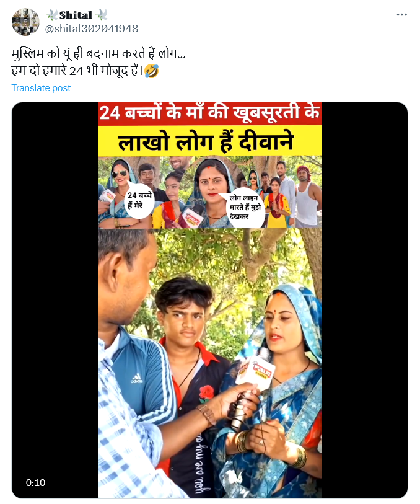Click the '24 बच्चे हैं मेरे' speech bubble
This screenshot has height=504, width=420.
click(139, 200)
